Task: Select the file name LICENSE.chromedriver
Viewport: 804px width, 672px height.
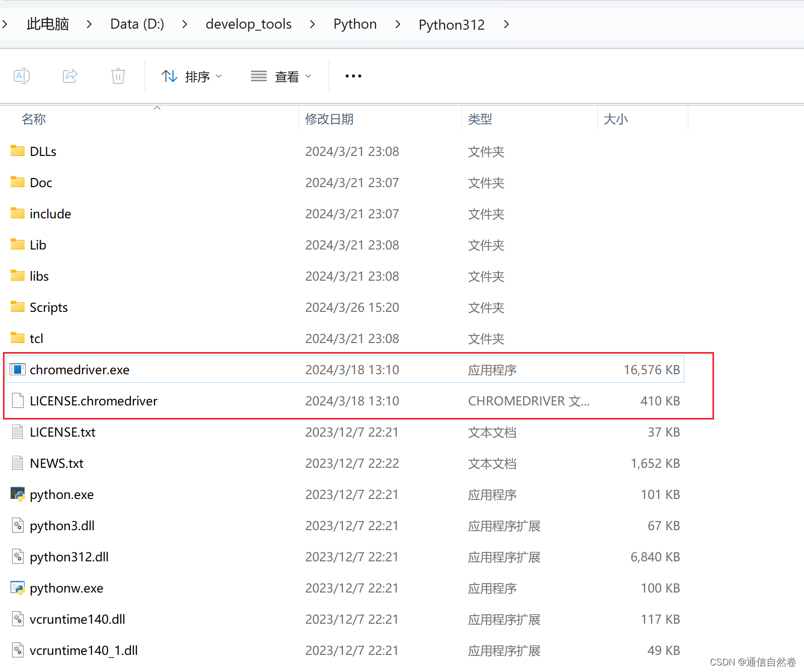Action: tap(94, 401)
